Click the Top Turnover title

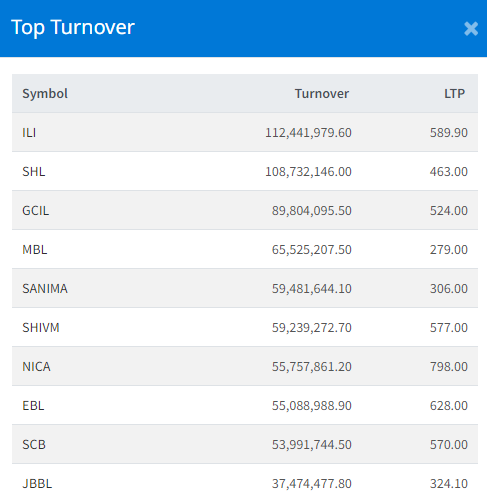tap(73, 27)
